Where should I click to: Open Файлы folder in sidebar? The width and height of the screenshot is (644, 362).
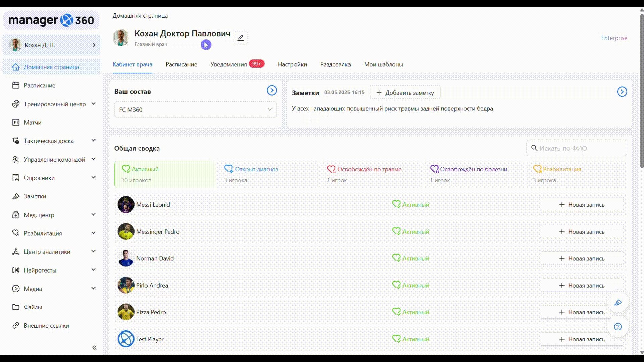(x=33, y=307)
